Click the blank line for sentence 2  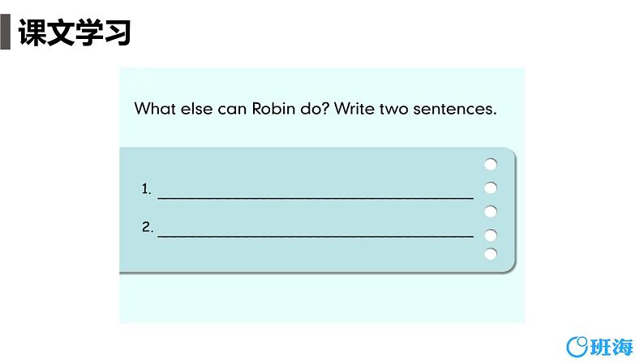[316, 236]
